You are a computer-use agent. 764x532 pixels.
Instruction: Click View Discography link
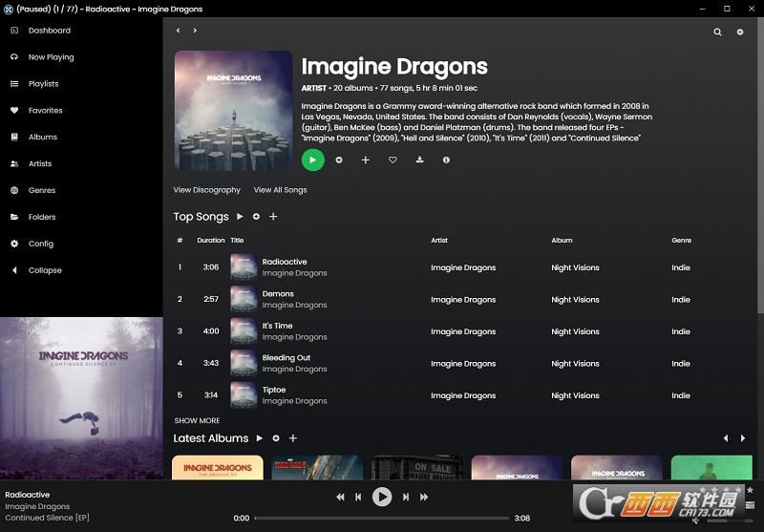pyautogui.click(x=206, y=190)
